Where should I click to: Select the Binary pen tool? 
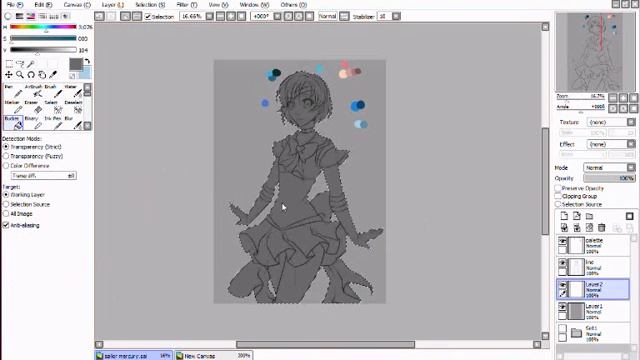33,123
